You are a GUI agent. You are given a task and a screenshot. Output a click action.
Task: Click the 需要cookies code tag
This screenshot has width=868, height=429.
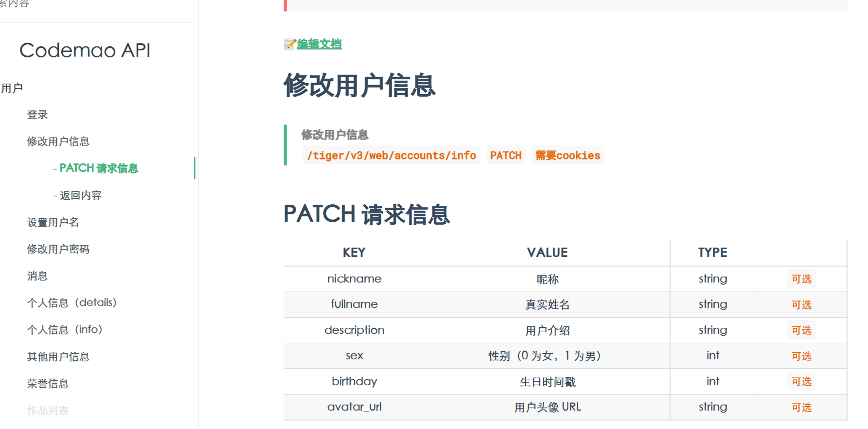coord(568,155)
